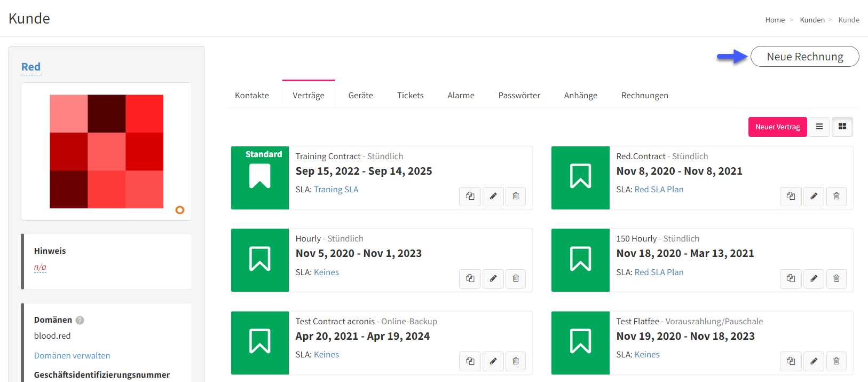Click date range Nov 18, 2020 - Mar 13, 2021

point(685,254)
